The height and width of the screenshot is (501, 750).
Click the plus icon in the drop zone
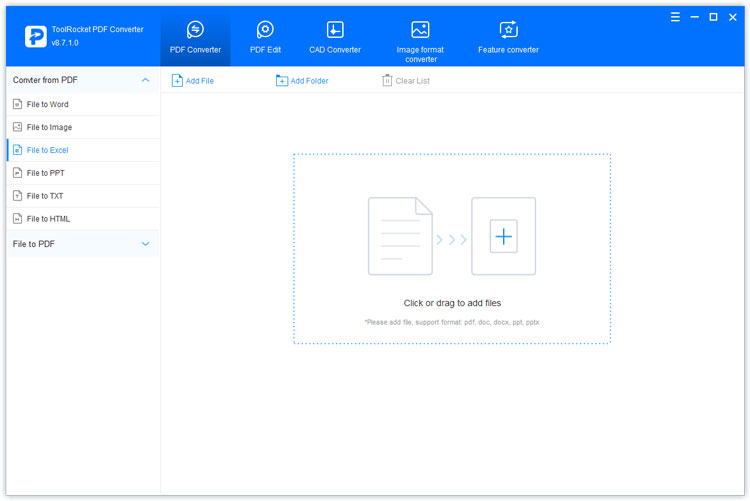pyautogui.click(x=504, y=236)
